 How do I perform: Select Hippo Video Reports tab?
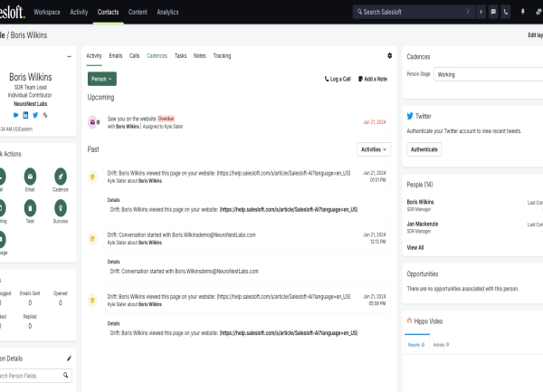[x=416, y=345]
